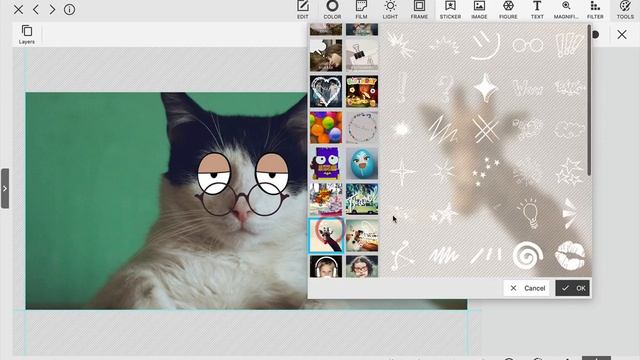Select the girl with glasses sticker pack
This screenshot has width=640, height=360.
coord(362,267)
